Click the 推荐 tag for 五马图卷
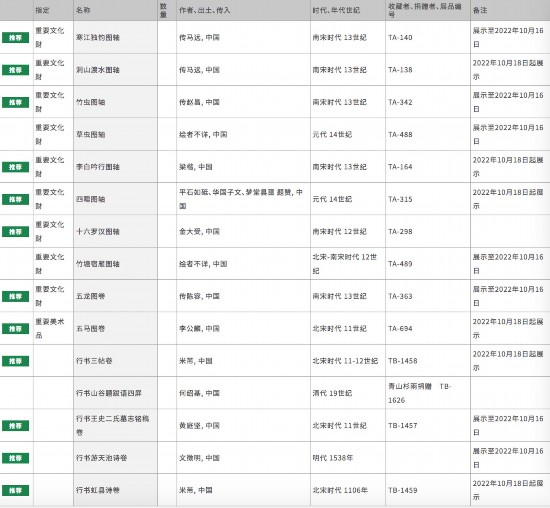This screenshot has height=508, width=550. pyautogui.click(x=15, y=329)
